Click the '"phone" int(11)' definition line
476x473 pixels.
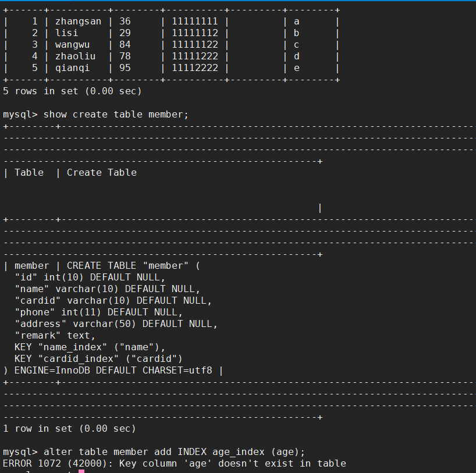pos(99,312)
